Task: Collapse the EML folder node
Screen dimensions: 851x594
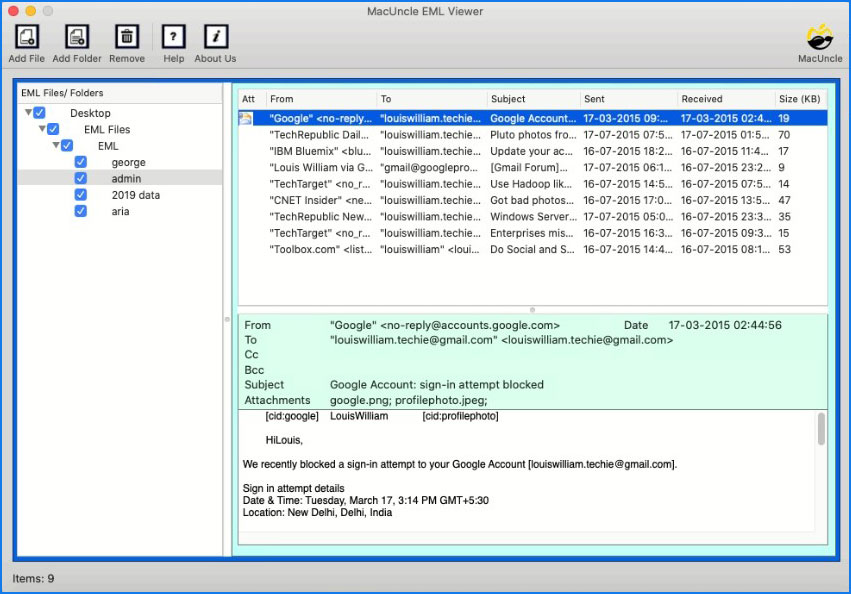Action: tap(54, 145)
